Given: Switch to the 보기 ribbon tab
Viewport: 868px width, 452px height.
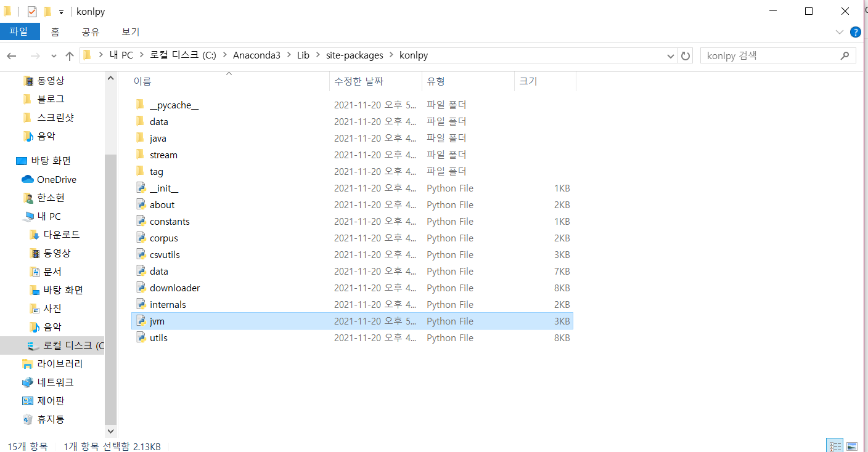Looking at the screenshot, I should [x=131, y=32].
